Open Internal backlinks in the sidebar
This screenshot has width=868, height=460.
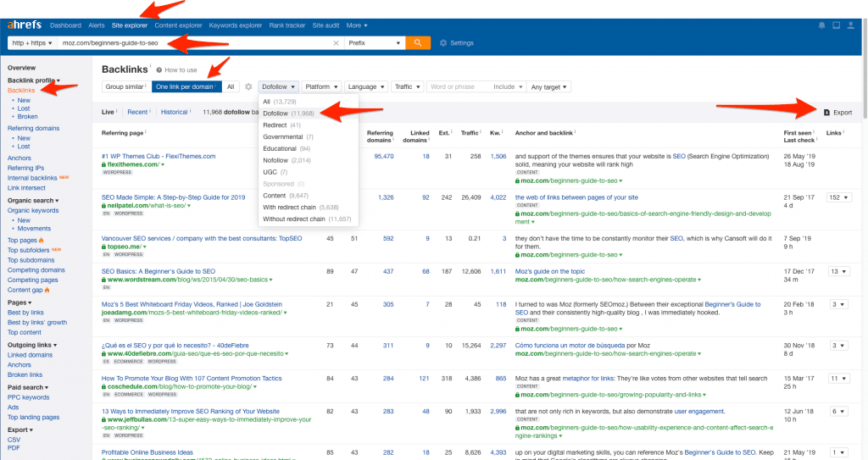tap(32, 178)
